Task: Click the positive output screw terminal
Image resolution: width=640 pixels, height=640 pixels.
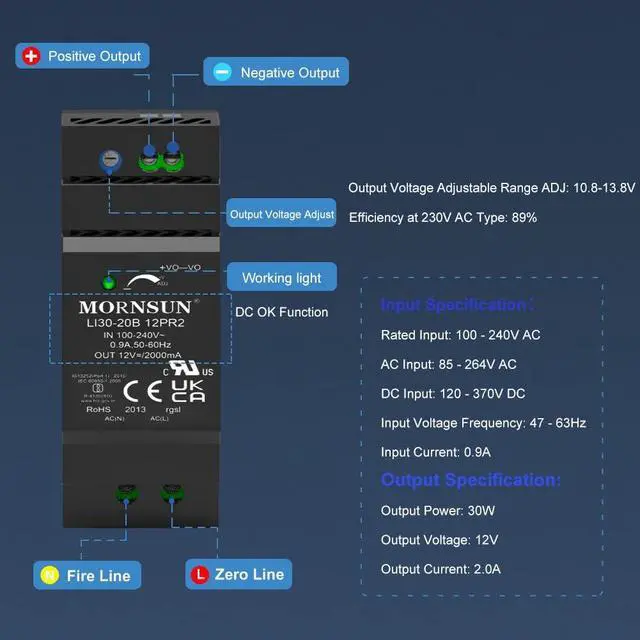Action: [149, 159]
